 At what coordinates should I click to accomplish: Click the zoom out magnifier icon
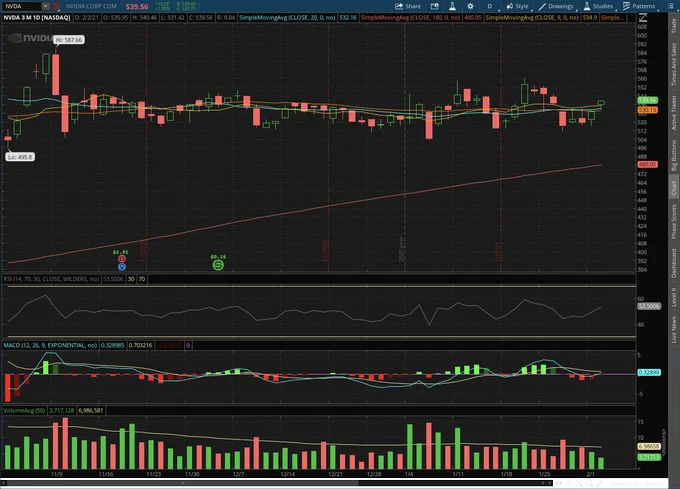point(588,483)
